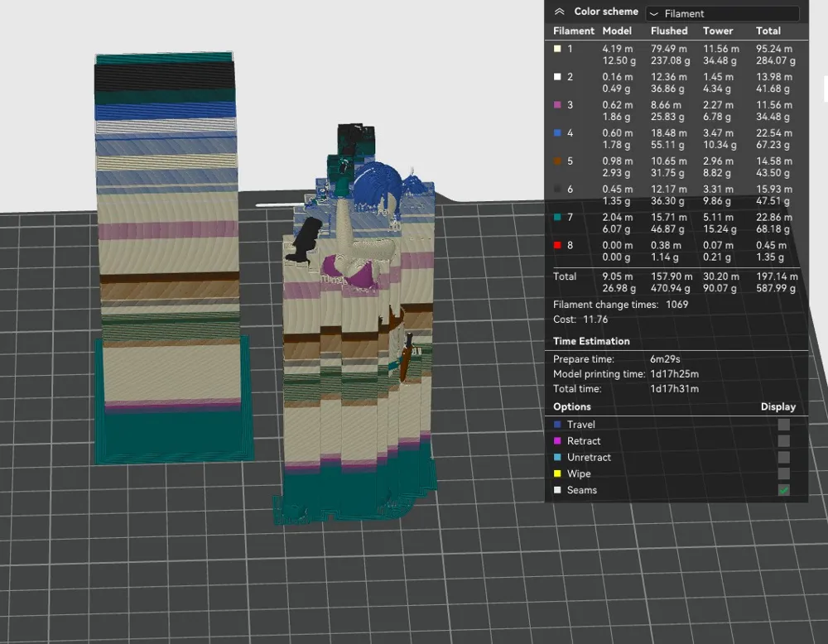Viewport: 828px width, 644px height.
Task: Collapse the legend panel with the double chevron
Action: point(560,12)
